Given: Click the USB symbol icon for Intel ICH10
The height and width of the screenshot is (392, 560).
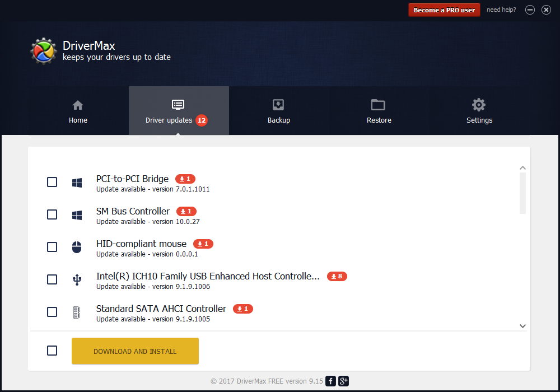Looking at the screenshot, I should coord(77,279).
